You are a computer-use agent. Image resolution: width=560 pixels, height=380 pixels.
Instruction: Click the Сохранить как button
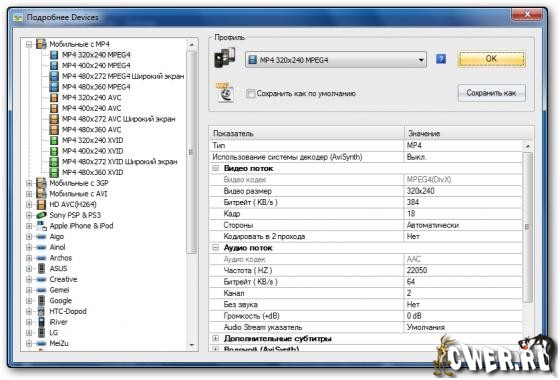(491, 93)
